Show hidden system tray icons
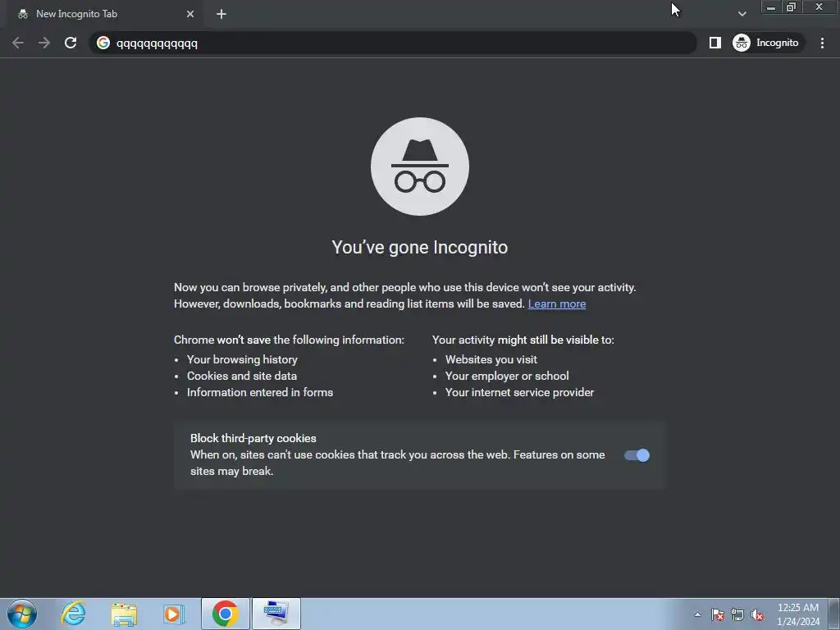The height and width of the screenshot is (630, 840). point(697,614)
